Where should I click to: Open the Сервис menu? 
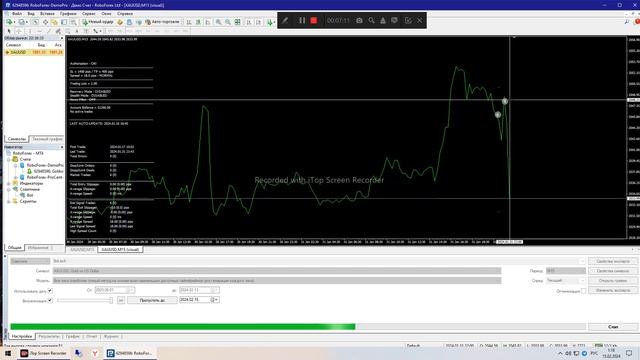pos(89,13)
